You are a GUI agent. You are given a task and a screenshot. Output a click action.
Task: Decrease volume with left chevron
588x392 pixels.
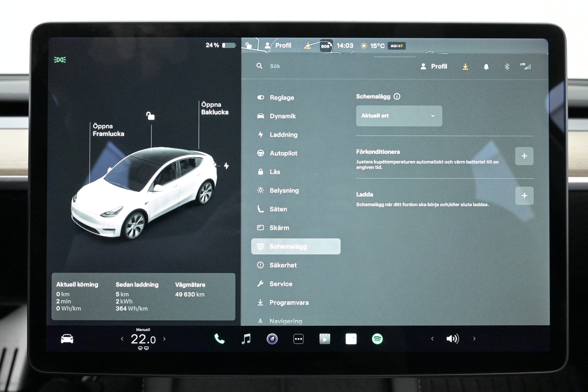(432, 339)
